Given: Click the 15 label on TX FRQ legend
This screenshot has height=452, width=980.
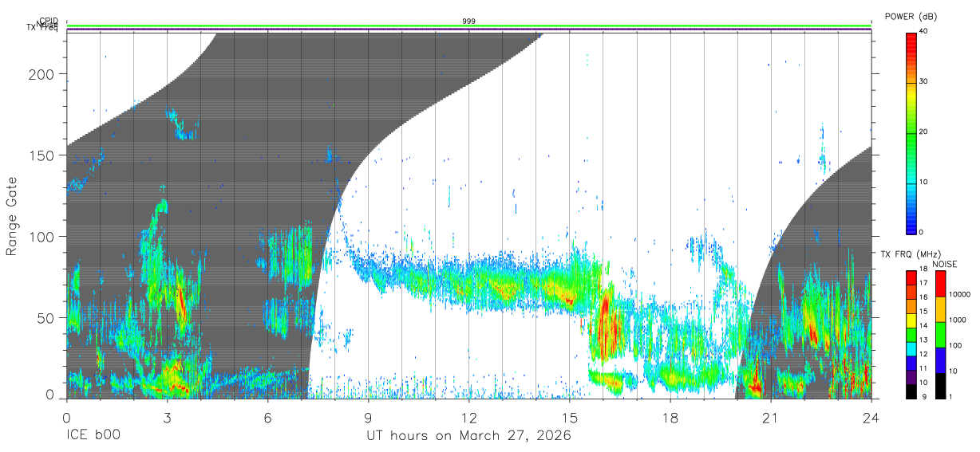Looking at the screenshot, I should tap(925, 311).
